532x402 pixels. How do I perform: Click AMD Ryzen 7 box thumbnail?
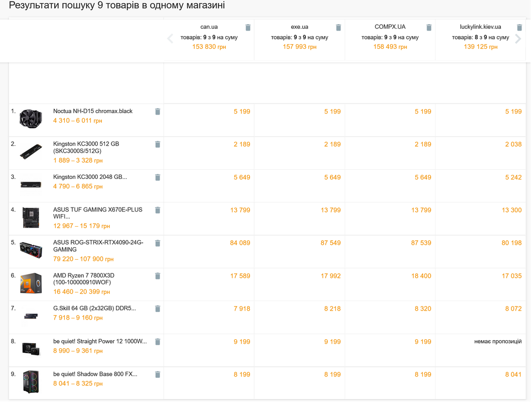tap(31, 283)
